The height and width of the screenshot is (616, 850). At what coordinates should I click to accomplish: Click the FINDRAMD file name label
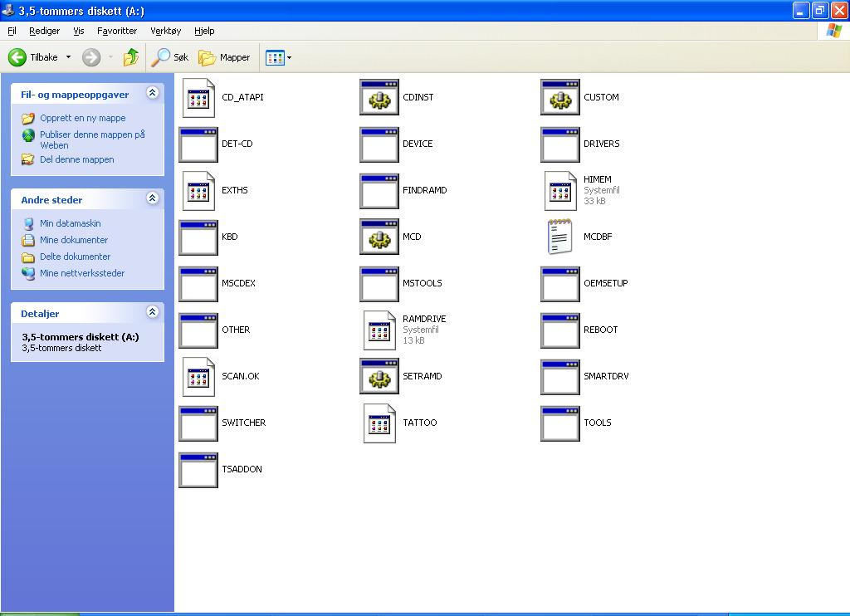425,190
